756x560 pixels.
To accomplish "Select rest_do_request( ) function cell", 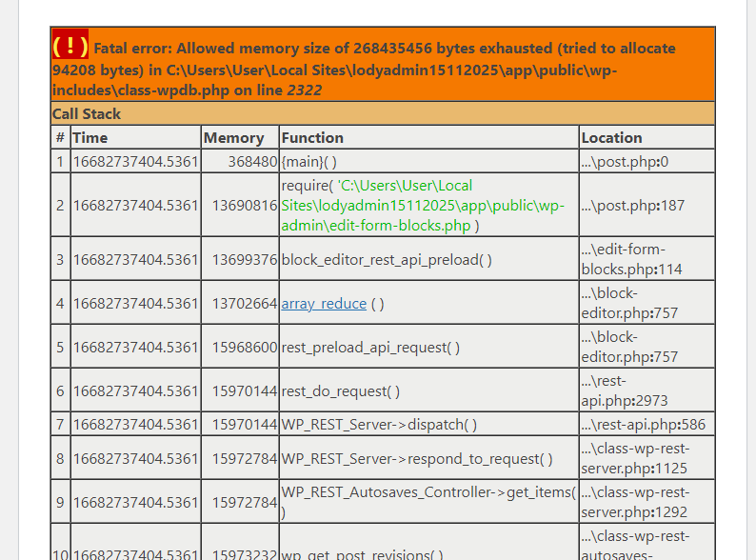I will [x=429, y=390].
